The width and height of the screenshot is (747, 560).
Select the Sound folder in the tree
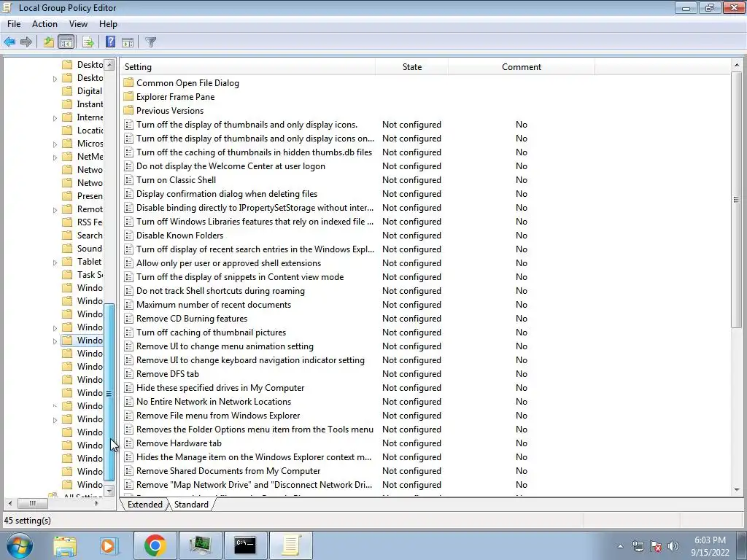(x=82, y=249)
